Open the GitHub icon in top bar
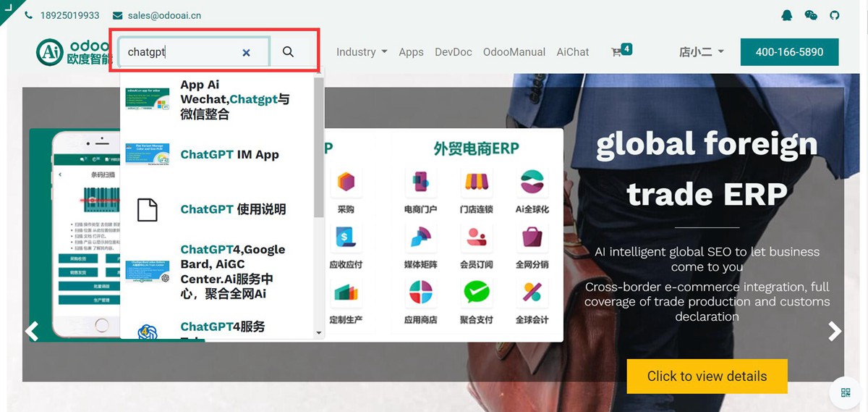Viewport: 868px width, 412px height. click(835, 14)
